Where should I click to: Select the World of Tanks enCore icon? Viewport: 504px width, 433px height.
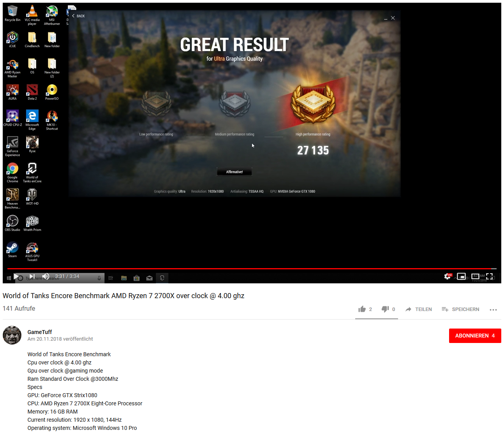coord(32,173)
